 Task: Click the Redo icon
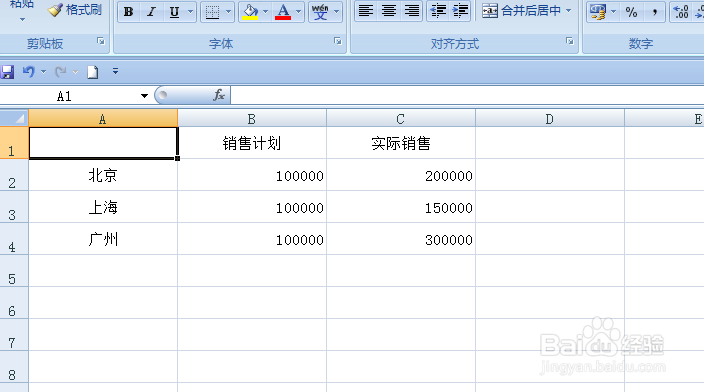tap(60, 72)
